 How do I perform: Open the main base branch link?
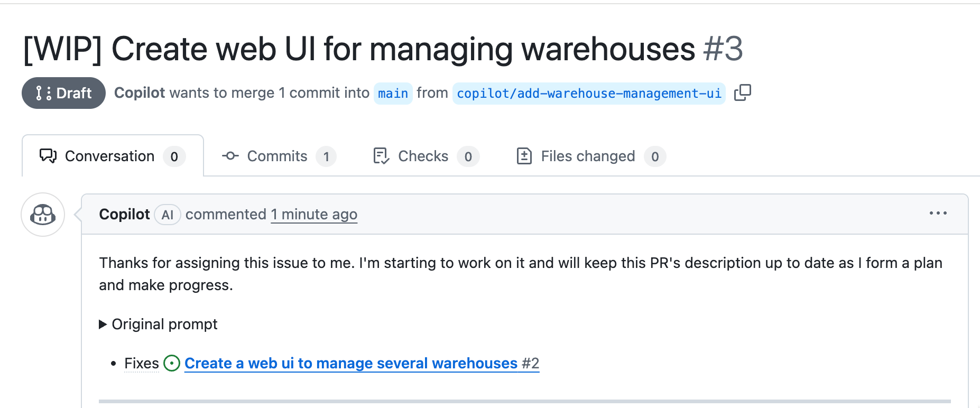pyautogui.click(x=393, y=94)
